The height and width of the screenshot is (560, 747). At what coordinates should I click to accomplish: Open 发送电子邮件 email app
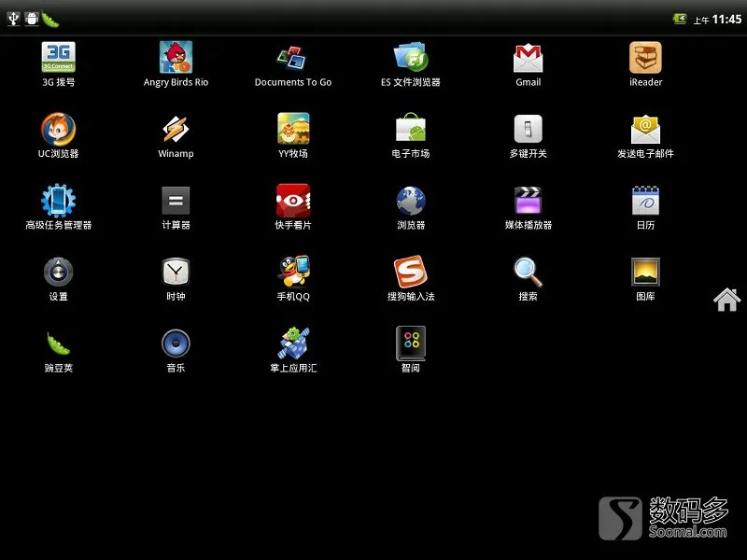(645, 135)
